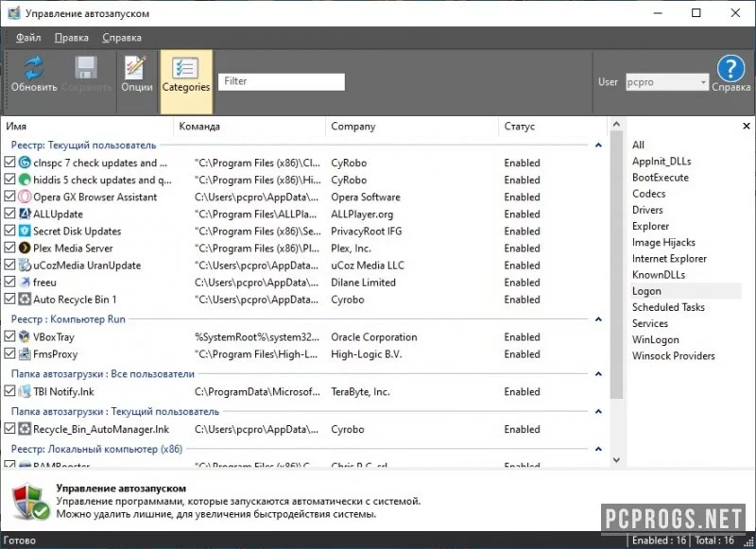Collapse Реестр: Текущий пользователь group

click(598, 146)
